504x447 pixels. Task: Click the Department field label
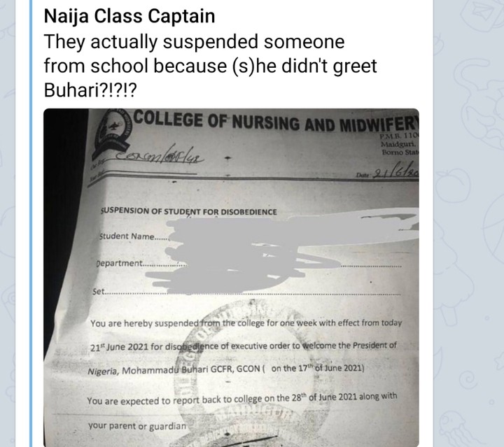120,264
